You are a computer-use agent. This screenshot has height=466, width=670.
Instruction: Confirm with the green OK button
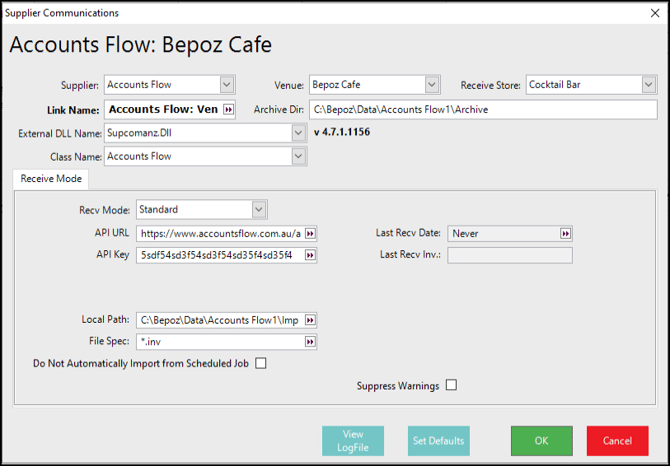click(542, 441)
